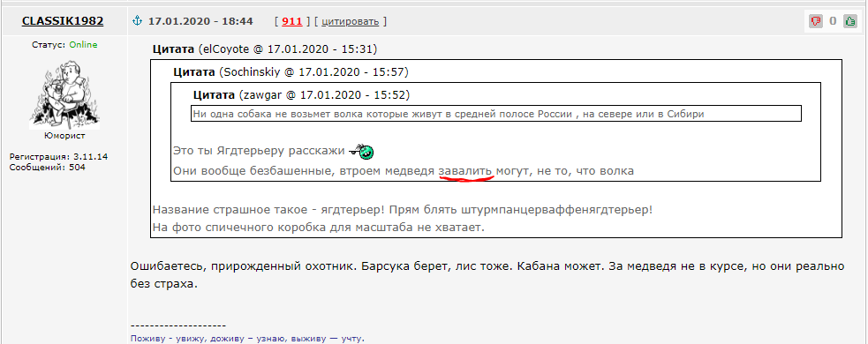Click quote header from zawgar
The height and width of the screenshot is (344, 868).
(x=302, y=94)
